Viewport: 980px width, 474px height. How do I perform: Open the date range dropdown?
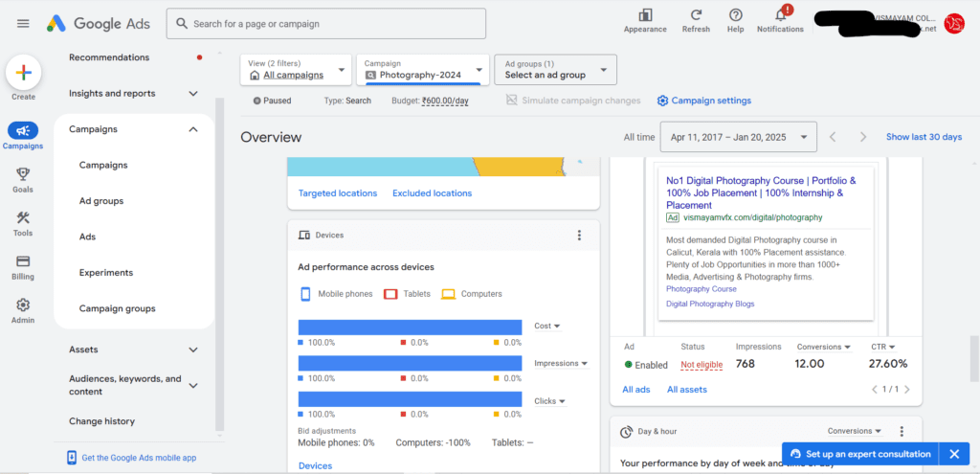point(738,137)
